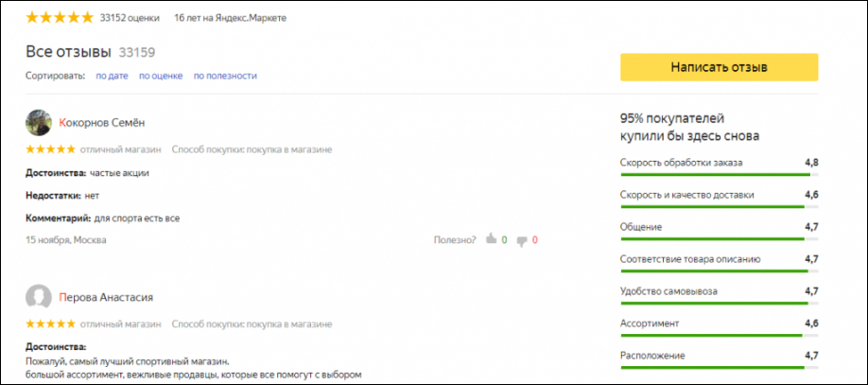The image size is (868, 385).
Task: Click Перова Анастасия default avatar icon
Action: click(x=39, y=297)
